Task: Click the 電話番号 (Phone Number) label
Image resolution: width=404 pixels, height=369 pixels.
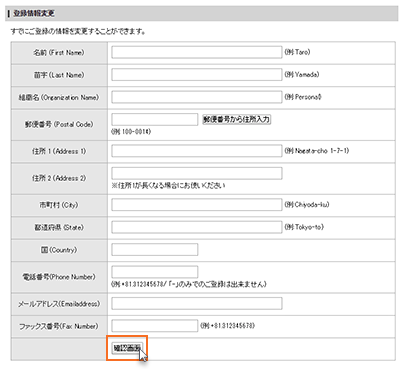Action: tap(59, 277)
